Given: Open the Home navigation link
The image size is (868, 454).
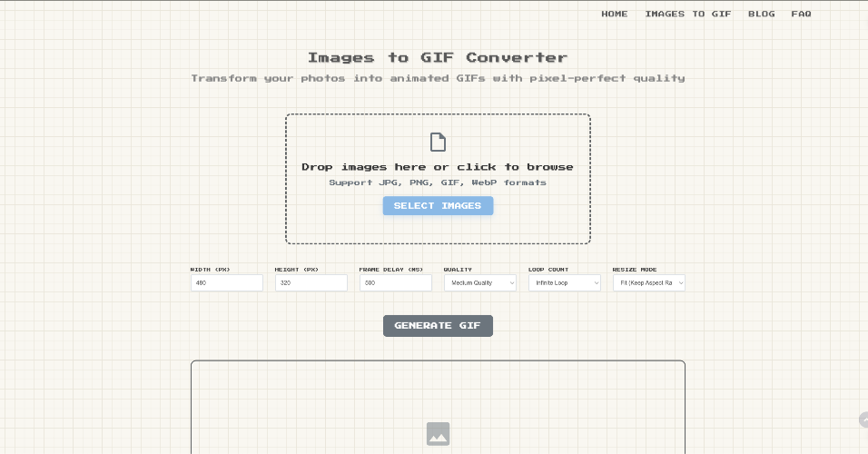Looking at the screenshot, I should point(615,14).
